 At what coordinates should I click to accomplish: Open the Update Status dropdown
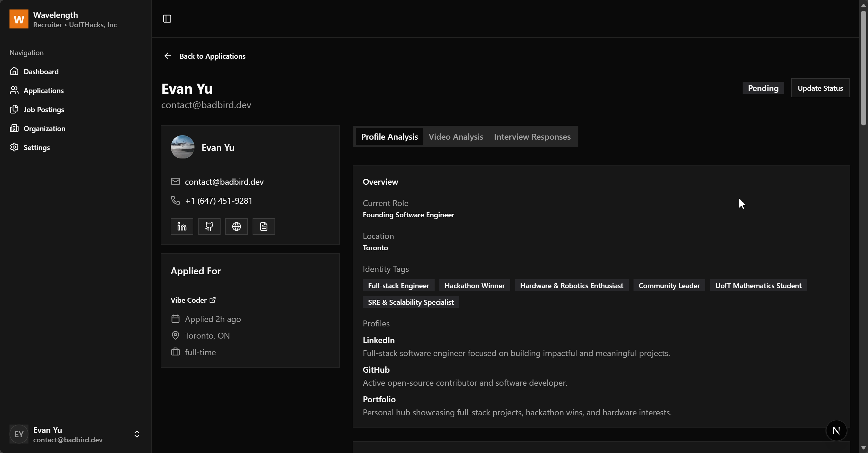click(x=820, y=88)
